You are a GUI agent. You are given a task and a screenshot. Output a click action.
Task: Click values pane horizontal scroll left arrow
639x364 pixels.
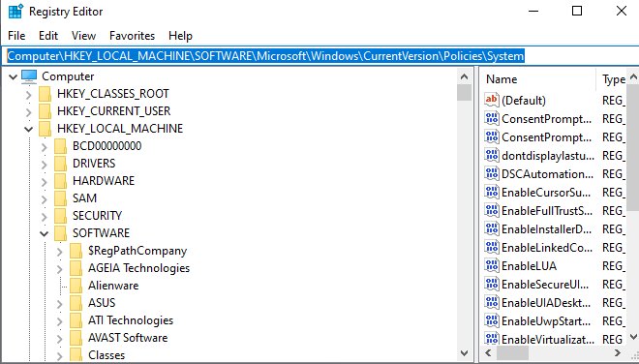pos(489,353)
